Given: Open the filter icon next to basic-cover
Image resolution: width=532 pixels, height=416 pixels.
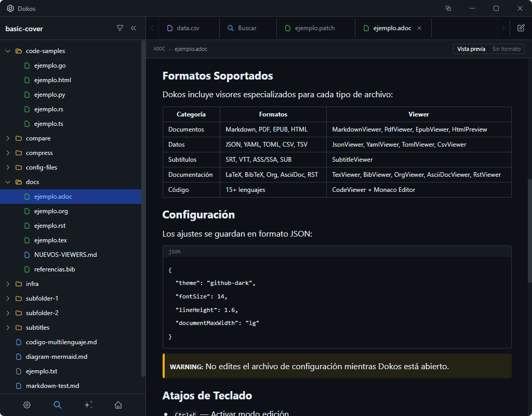Looking at the screenshot, I should coord(120,29).
